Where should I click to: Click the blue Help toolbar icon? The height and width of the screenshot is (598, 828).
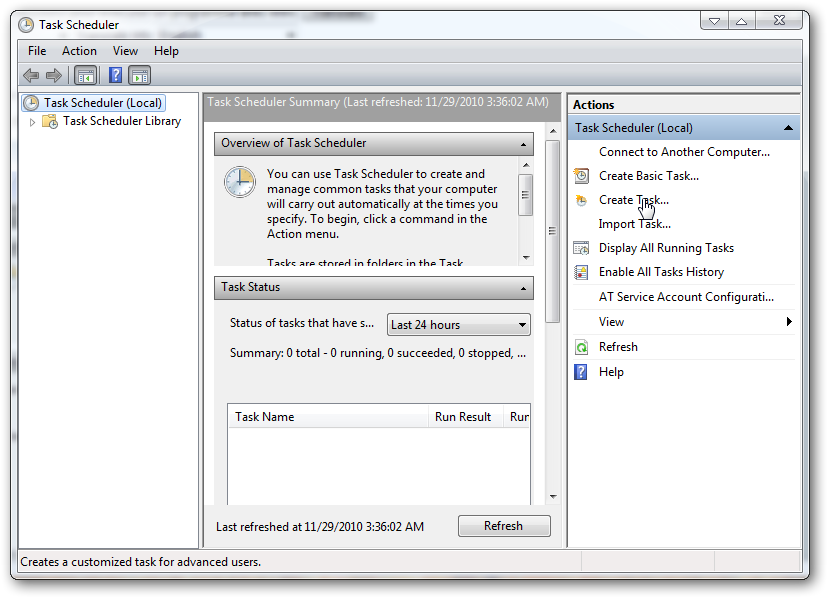115,76
